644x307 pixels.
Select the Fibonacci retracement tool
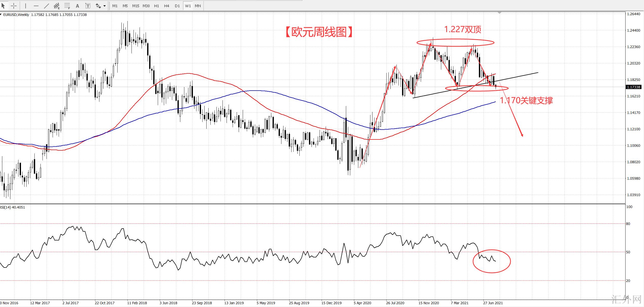click(67, 6)
